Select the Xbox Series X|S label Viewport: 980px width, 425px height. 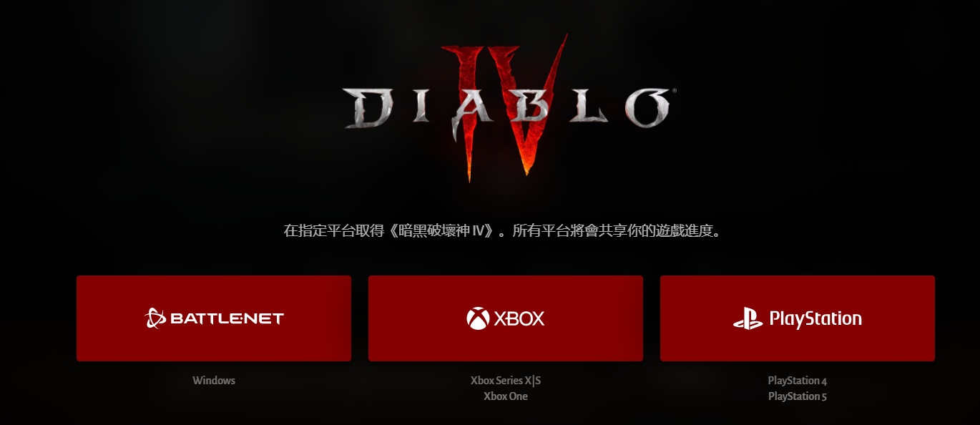coord(506,381)
